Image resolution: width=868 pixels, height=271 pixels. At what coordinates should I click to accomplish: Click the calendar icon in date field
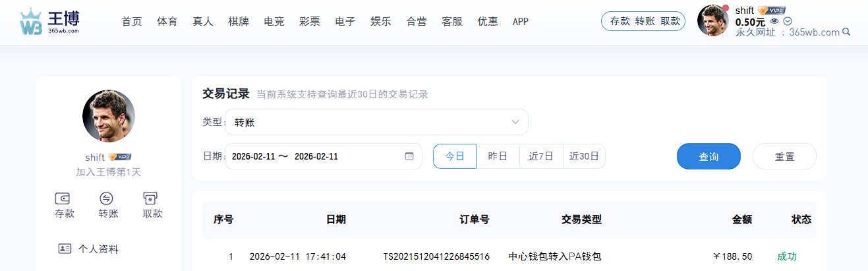[409, 156]
